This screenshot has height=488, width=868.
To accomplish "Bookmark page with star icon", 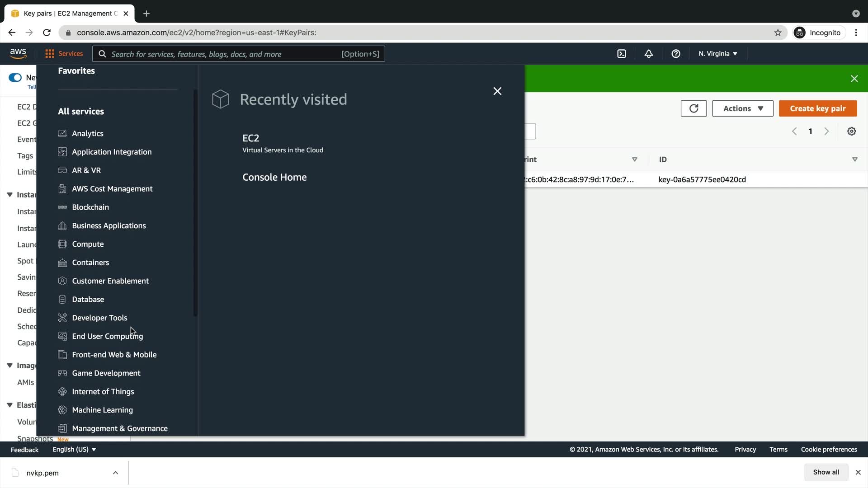I will [x=778, y=33].
